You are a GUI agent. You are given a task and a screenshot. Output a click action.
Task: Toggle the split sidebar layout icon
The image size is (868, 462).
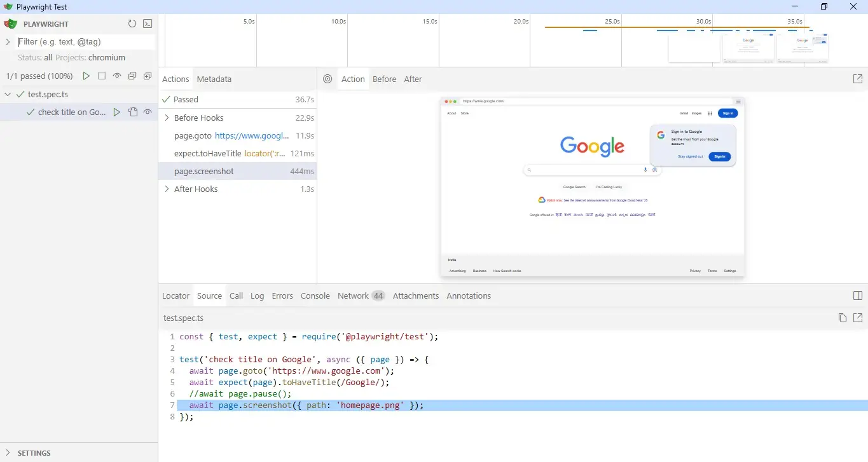pos(857,296)
